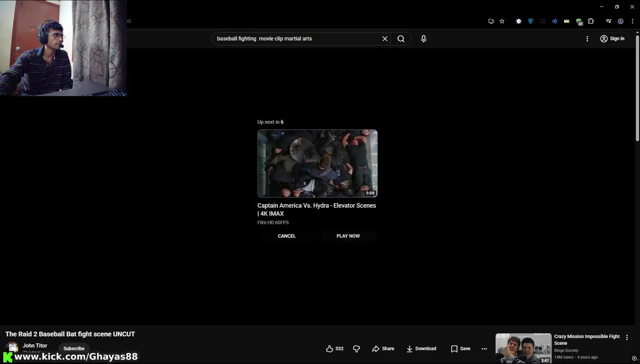Like the video with thumbs up
The image size is (640, 364).
(335, 349)
